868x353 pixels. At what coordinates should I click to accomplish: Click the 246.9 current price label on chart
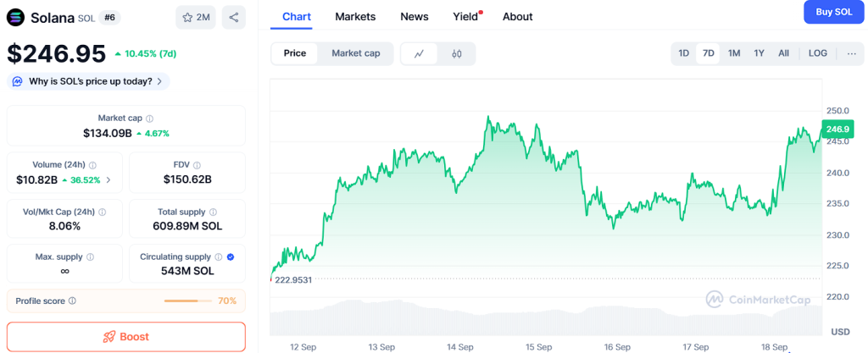(837, 130)
